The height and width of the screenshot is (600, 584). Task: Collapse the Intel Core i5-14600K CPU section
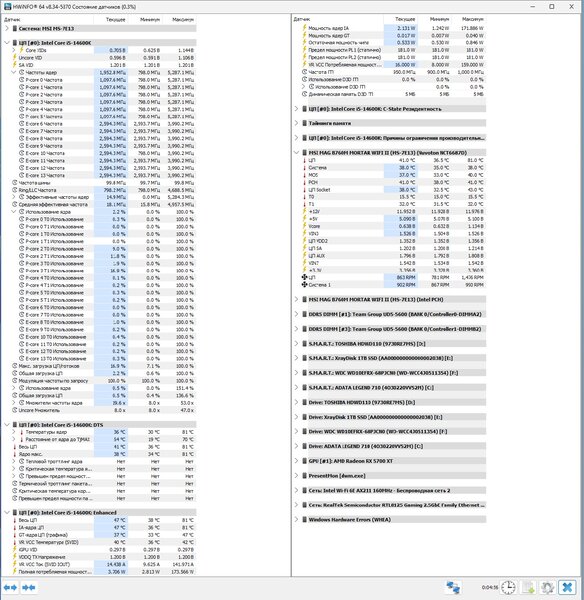(7, 43)
